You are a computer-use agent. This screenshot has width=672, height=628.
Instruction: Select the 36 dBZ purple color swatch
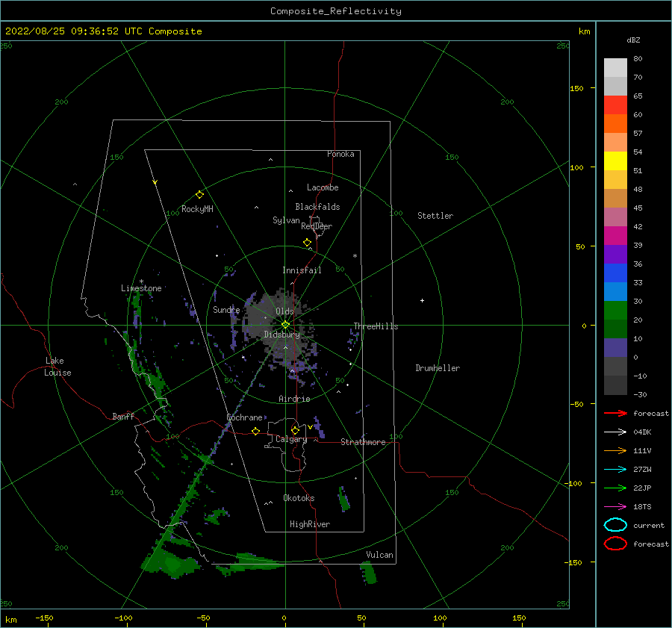coord(615,255)
